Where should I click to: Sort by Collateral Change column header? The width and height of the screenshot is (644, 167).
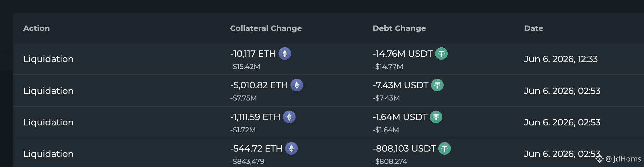click(266, 28)
